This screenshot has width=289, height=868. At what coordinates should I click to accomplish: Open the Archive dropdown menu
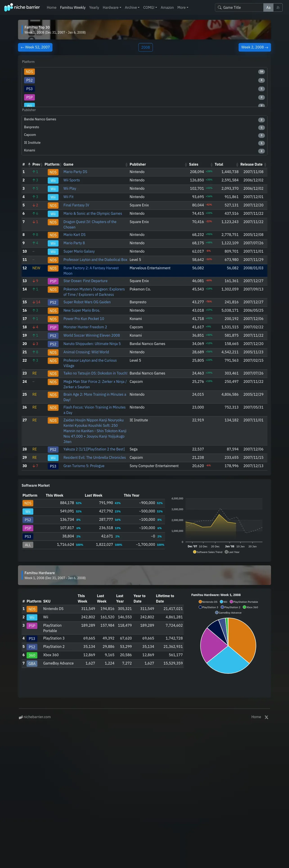132,7
